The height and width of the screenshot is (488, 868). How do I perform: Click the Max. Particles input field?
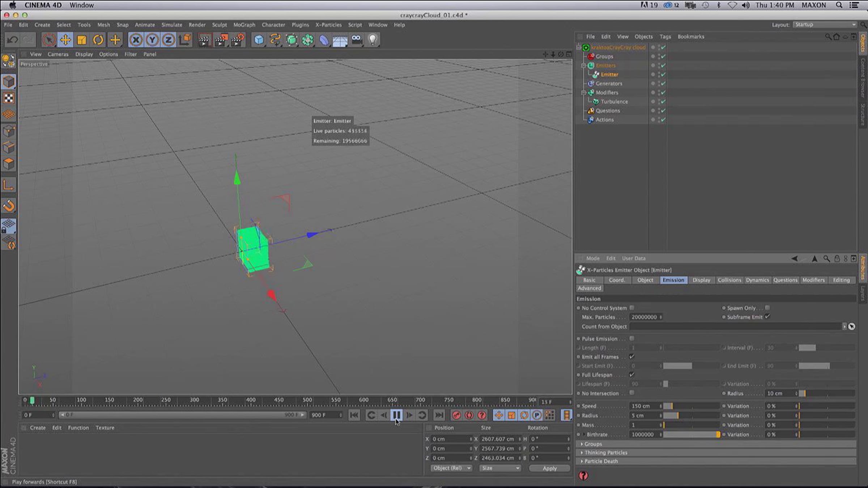646,317
